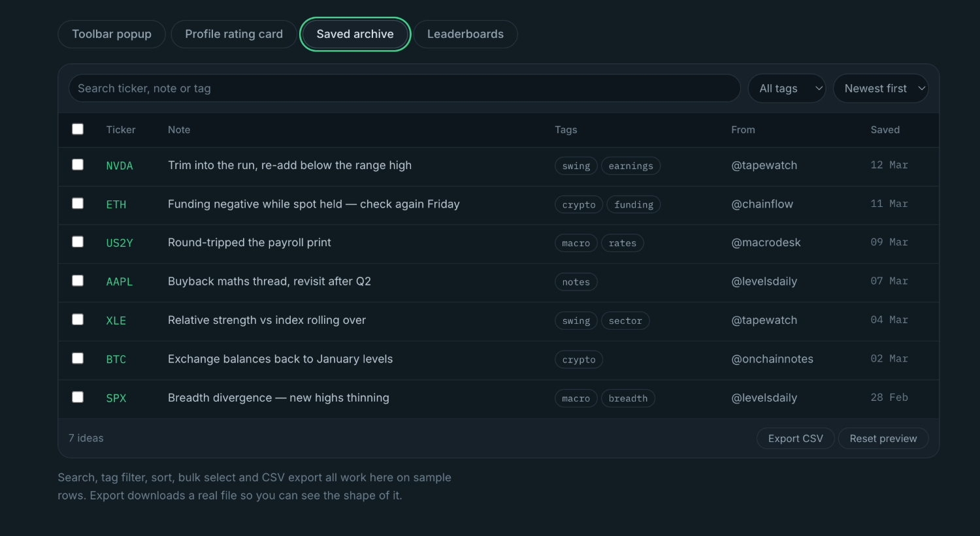Click the crypto tag on the BTC row
The image size is (980, 536).
(x=579, y=360)
